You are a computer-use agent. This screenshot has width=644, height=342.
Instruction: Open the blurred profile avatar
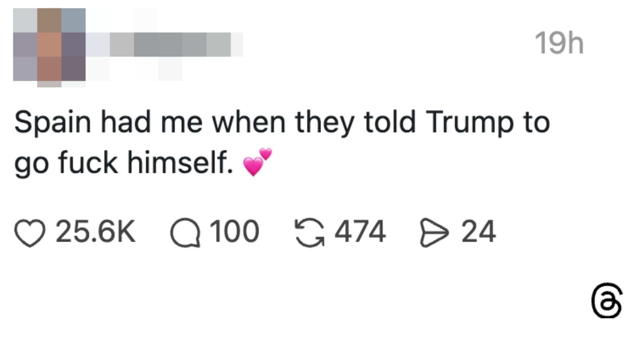pyautogui.click(x=49, y=45)
